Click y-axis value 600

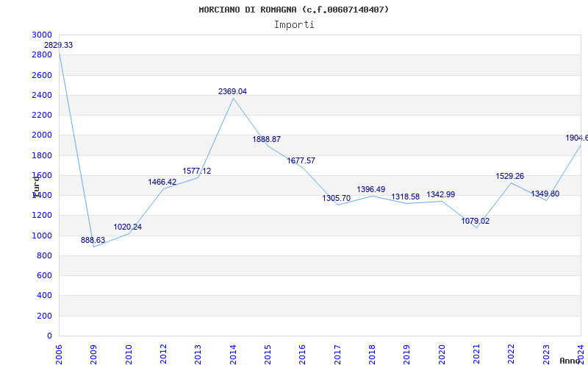click(x=44, y=275)
